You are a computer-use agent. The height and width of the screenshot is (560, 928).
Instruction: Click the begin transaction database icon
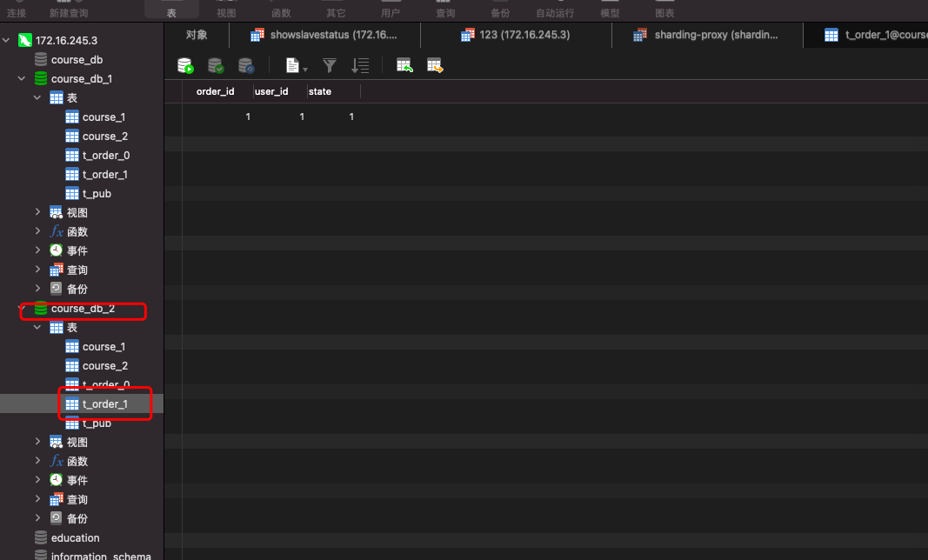point(185,66)
